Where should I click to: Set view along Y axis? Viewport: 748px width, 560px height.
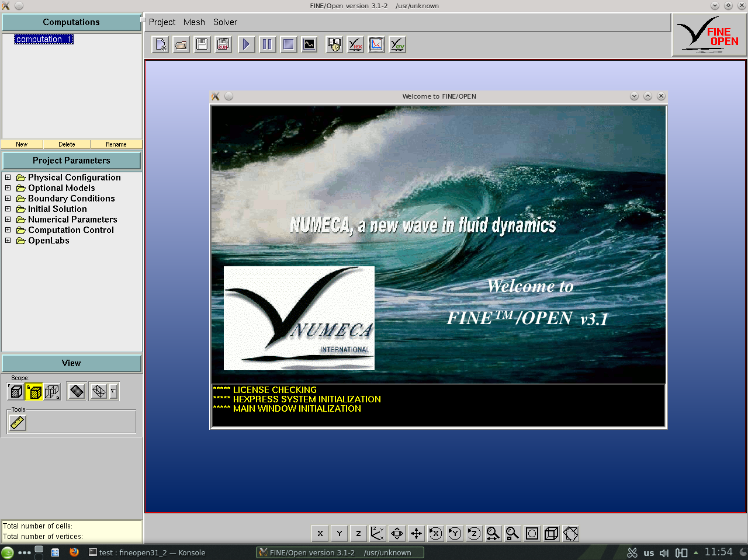tap(340, 533)
